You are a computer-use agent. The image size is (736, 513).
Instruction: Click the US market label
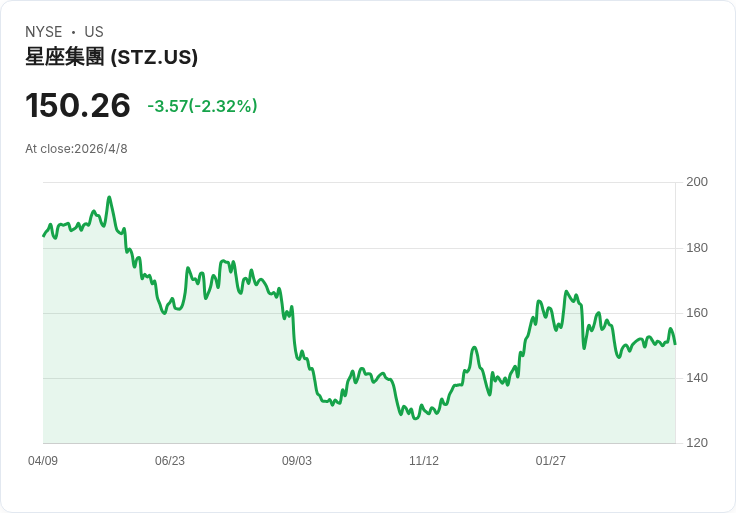pyautogui.click(x=94, y=32)
